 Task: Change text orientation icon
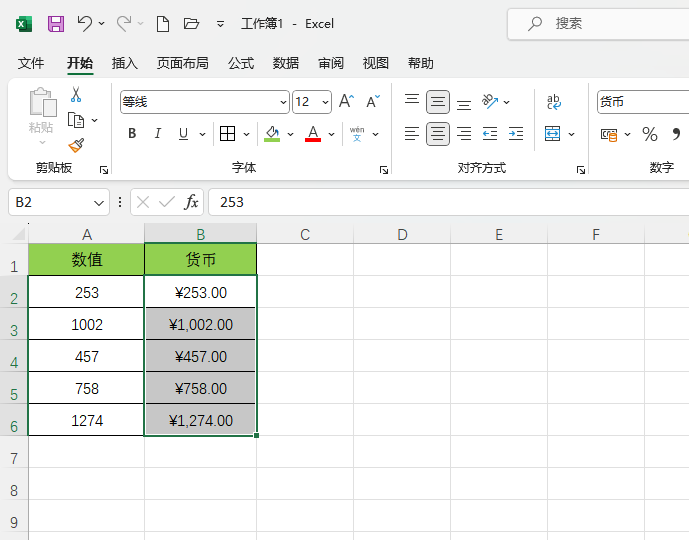(490, 101)
